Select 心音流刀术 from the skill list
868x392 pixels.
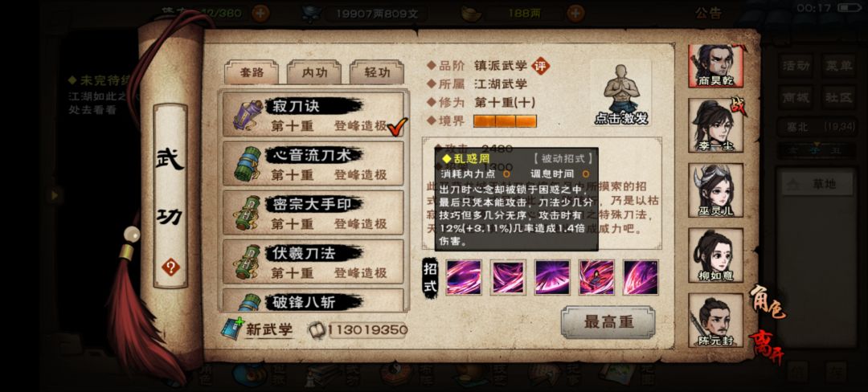coord(313,164)
